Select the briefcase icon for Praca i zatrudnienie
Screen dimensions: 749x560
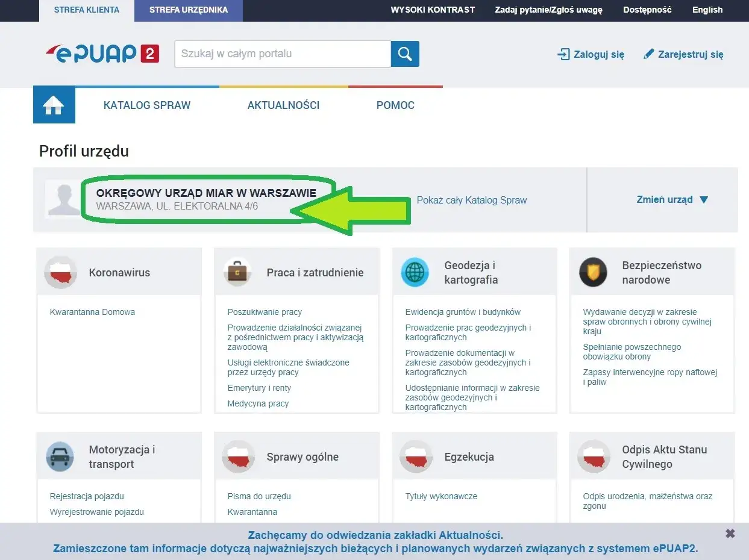pyautogui.click(x=237, y=272)
